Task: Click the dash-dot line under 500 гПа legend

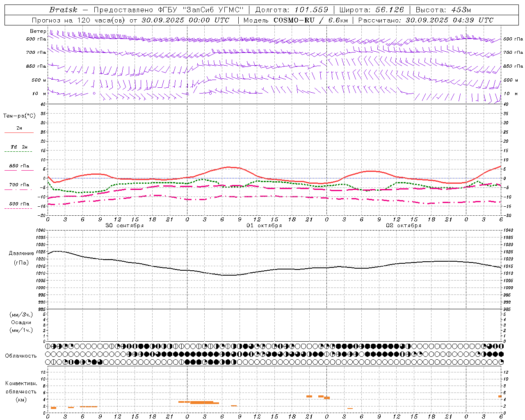Action: (19, 208)
